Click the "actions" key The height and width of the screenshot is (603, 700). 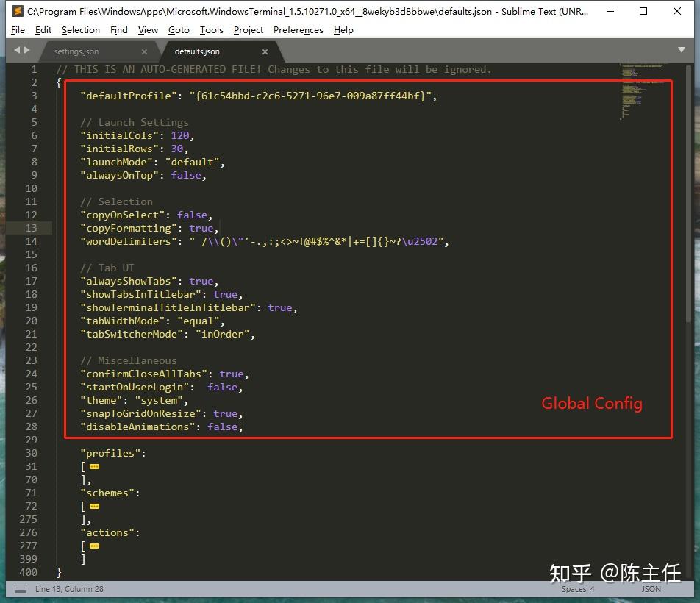107,533
